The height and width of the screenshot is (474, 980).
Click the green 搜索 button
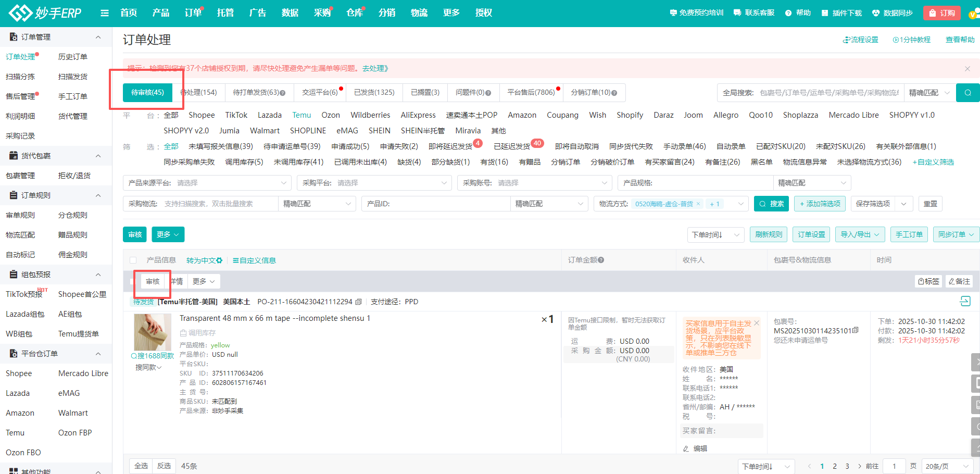pos(771,204)
